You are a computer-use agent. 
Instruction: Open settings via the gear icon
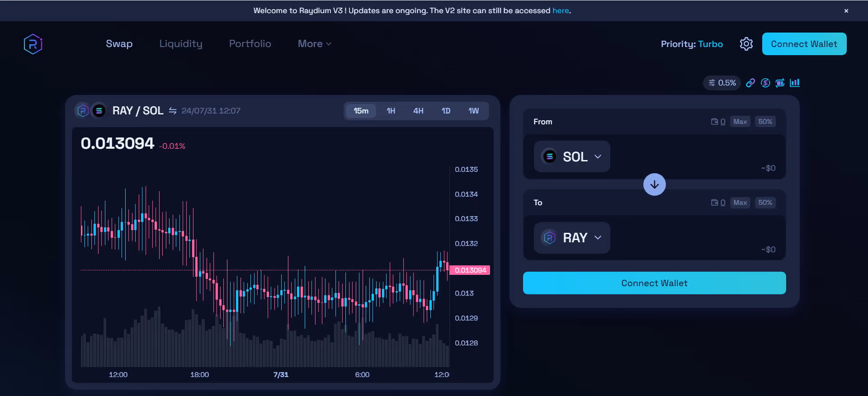[746, 44]
